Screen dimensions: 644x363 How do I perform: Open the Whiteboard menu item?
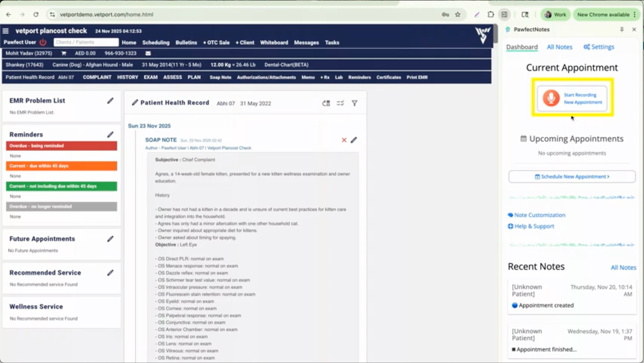274,43
